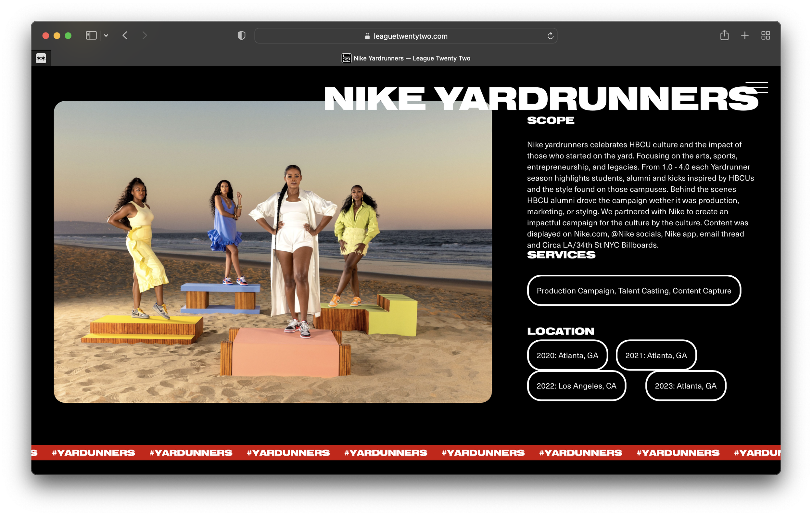Screen dimensions: 812x516
Task: Show the tab overview grid
Action: click(766, 35)
